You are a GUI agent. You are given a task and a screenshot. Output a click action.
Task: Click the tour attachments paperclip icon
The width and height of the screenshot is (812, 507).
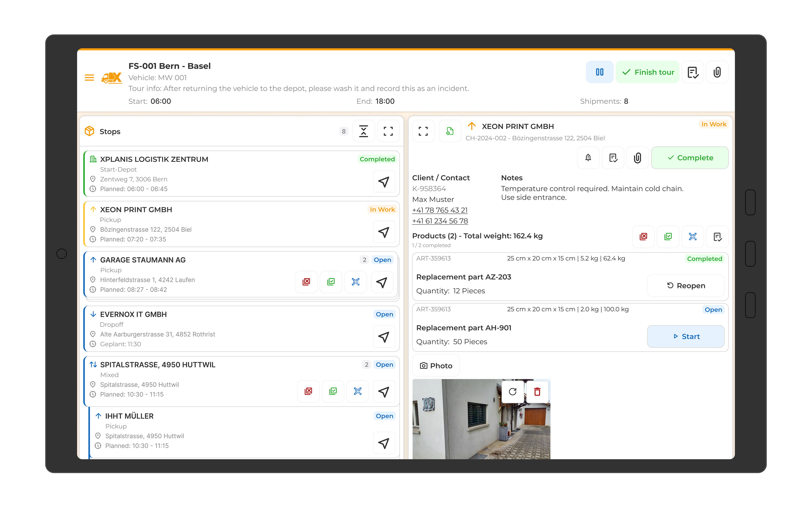click(717, 72)
